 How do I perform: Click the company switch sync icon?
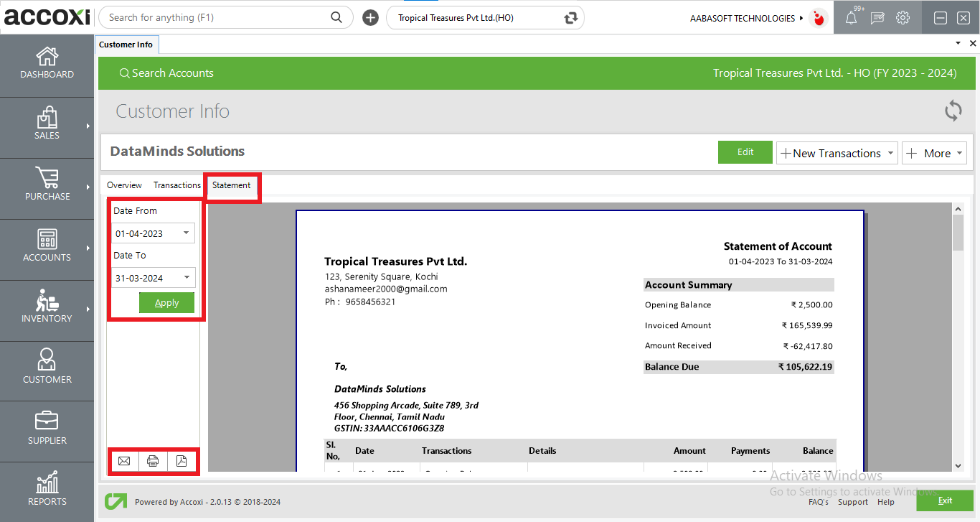click(x=571, y=18)
